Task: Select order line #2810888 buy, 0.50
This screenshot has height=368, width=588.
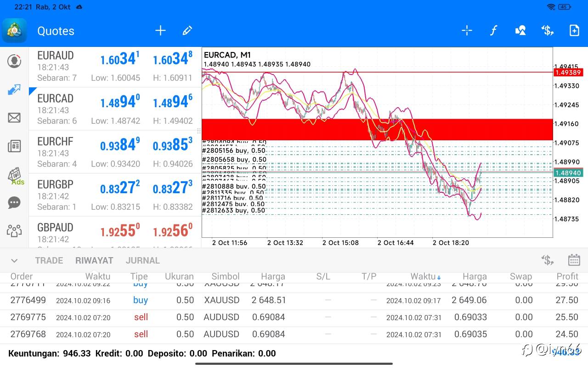Action: point(234,186)
